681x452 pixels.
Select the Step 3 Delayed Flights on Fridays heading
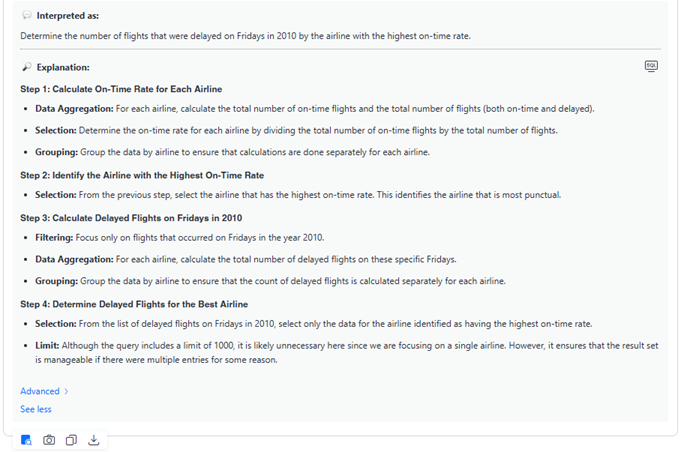tap(132, 218)
